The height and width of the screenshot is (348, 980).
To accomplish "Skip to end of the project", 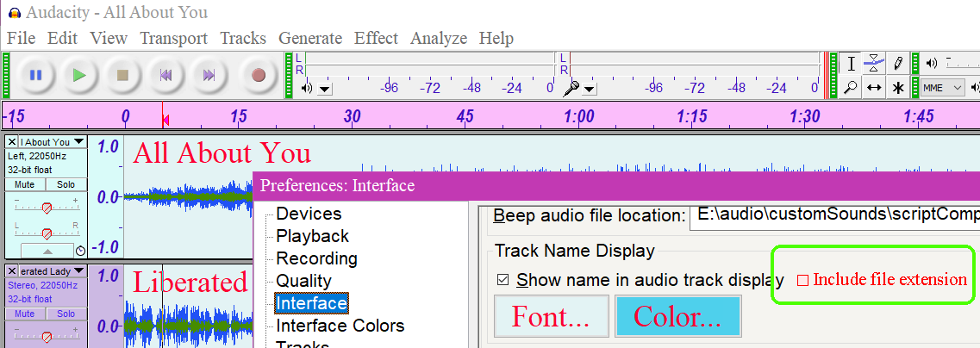I will [x=209, y=76].
